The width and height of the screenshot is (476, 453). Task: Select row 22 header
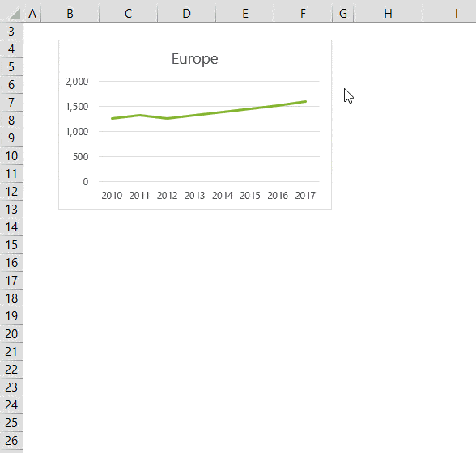pos(11,370)
